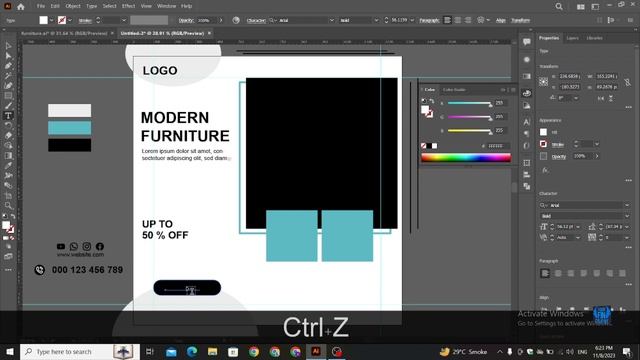Open the search icon in the top bar
This screenshot has height=360, width=640.
[559, 7]
